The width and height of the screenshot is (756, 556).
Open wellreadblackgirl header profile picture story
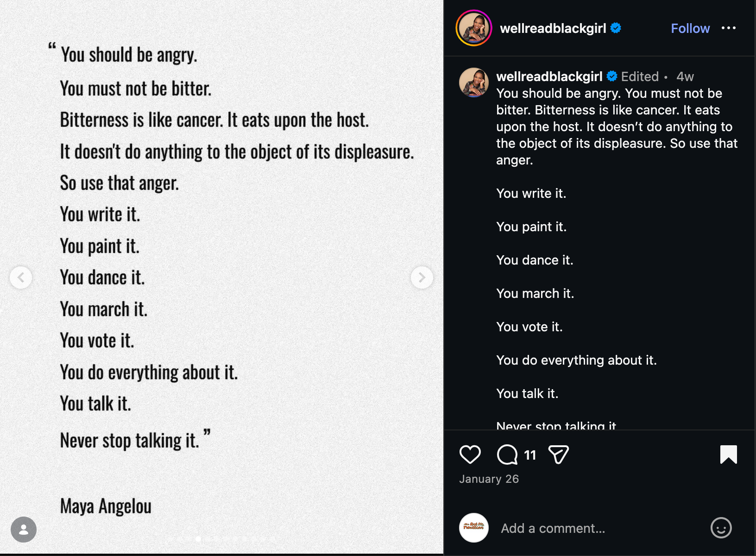coord(473,28)
